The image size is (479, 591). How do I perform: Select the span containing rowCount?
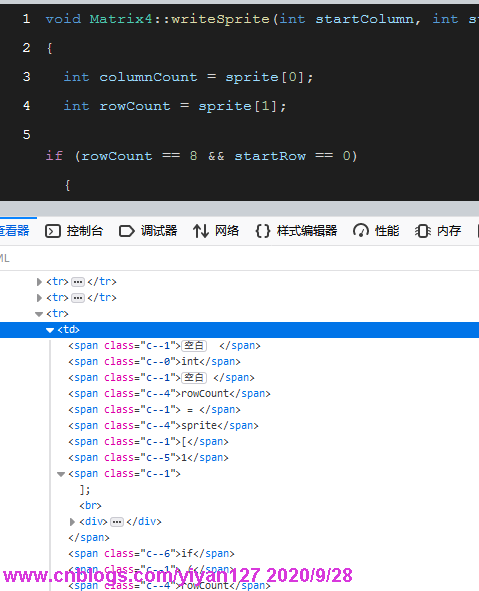click(169, 393)
